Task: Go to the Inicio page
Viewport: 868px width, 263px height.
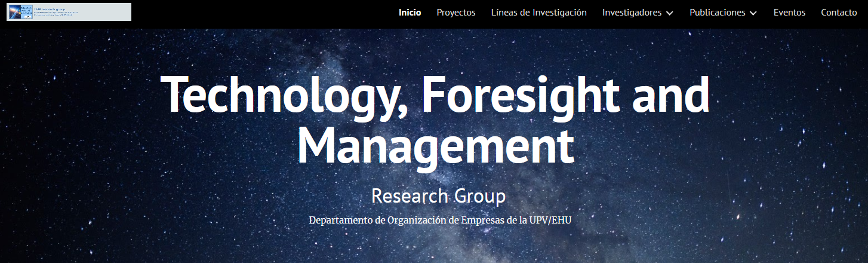Action: coord(410,13)
